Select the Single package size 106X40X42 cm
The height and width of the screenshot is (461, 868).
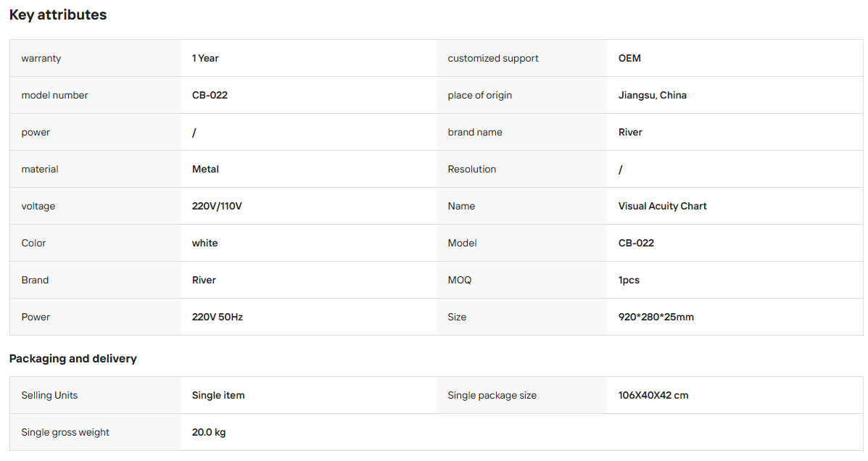click(x=653, y=395)
